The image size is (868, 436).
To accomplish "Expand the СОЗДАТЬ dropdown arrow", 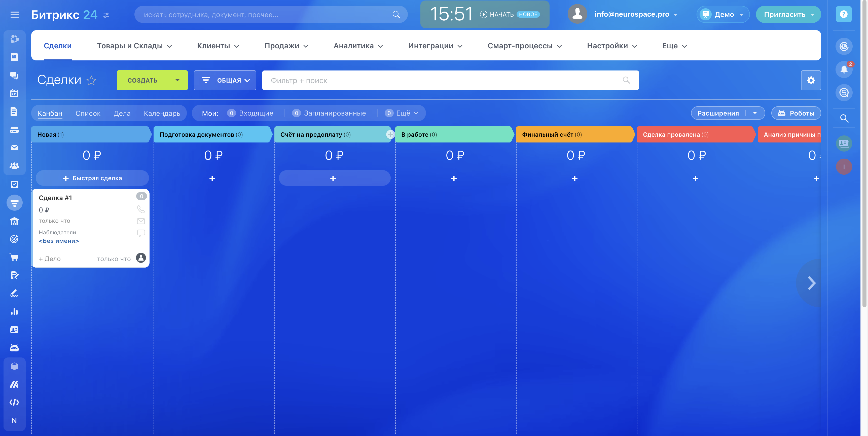I will [x=177, y=80].
